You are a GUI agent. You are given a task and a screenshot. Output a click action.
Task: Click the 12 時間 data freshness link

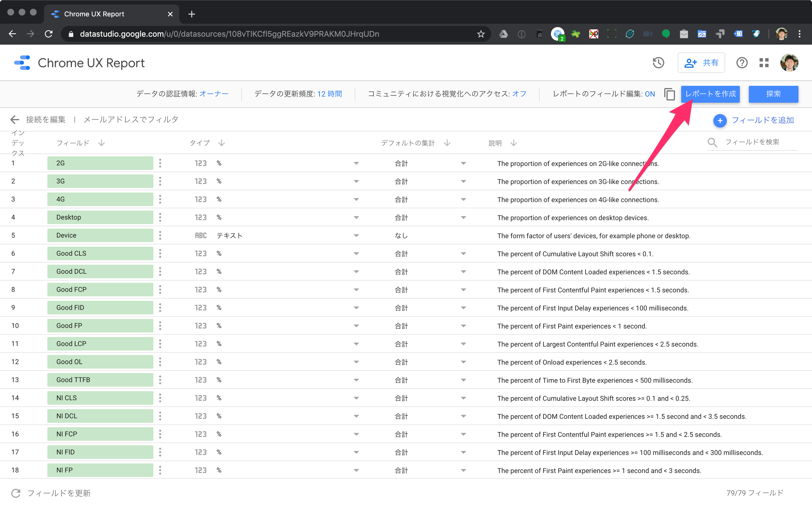(330, 94)
